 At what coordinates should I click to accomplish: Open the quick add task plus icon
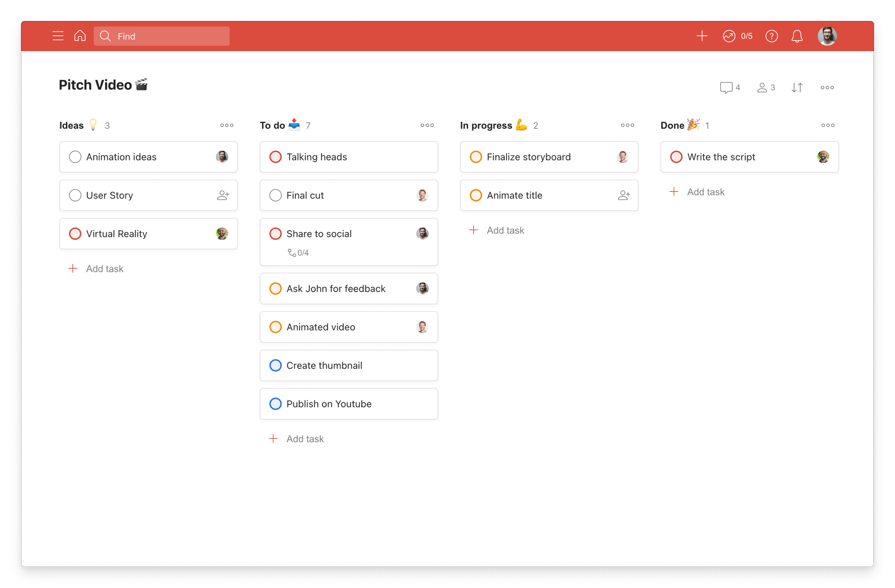pos(702,36)
